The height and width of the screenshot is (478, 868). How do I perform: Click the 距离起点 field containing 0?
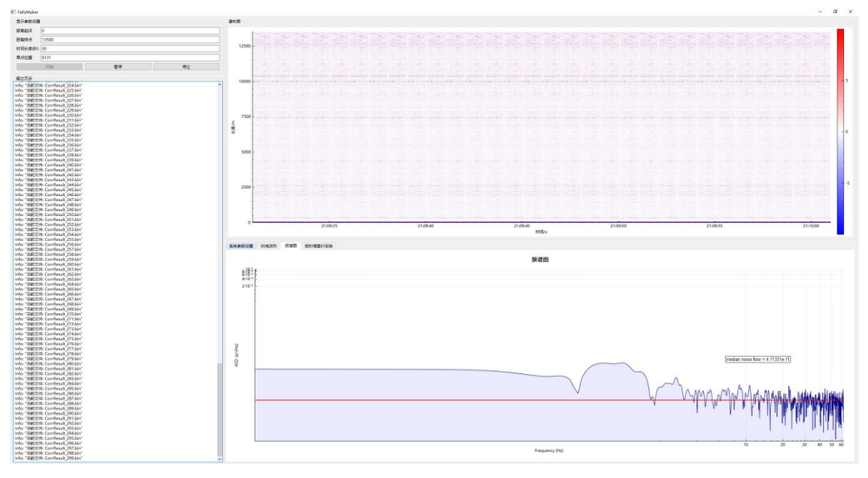[129, 30]
